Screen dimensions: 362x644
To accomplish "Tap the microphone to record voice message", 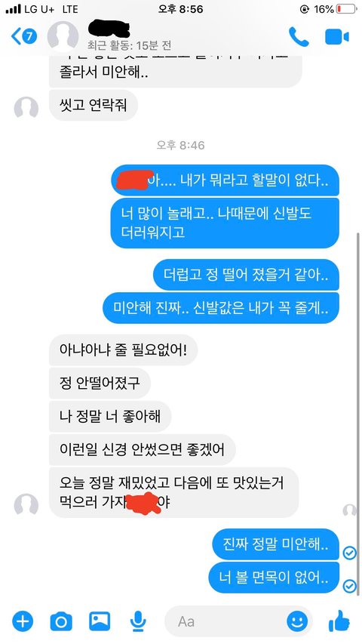I will click(138, 621).
